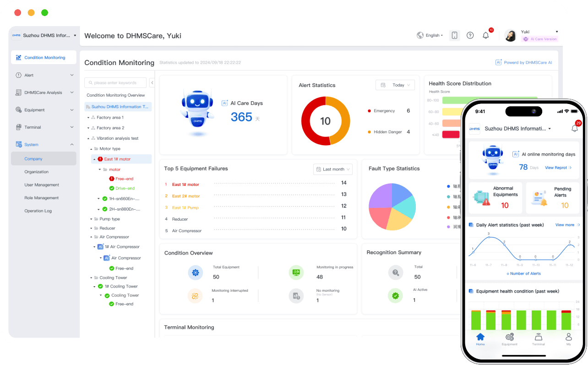Select User Management in sidebar

pyautogui.click(x=42, y=185)
